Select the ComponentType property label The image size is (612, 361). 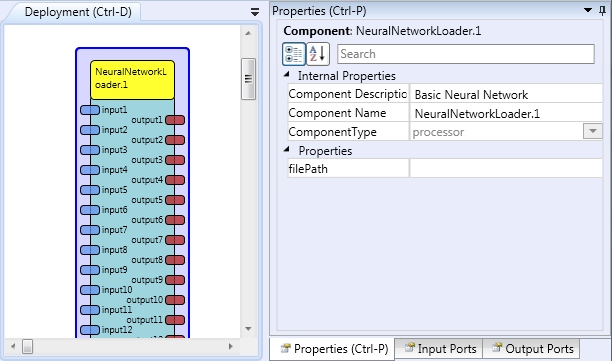332,132
